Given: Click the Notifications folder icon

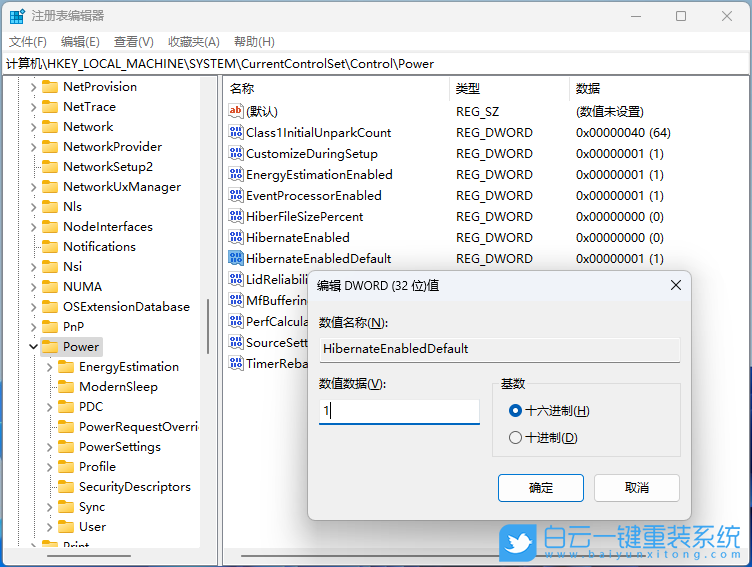Looking at the screenshot, I should (50, 247).
